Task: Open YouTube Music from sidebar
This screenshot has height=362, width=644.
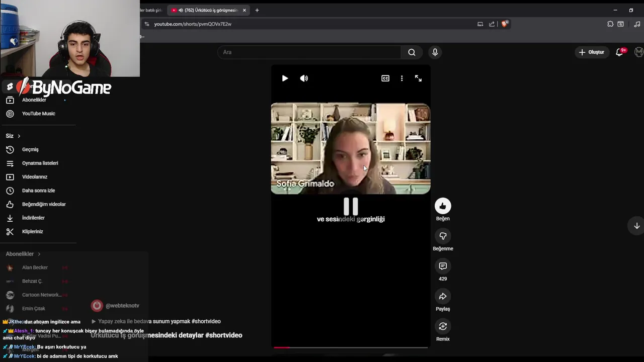Action: 38,114
